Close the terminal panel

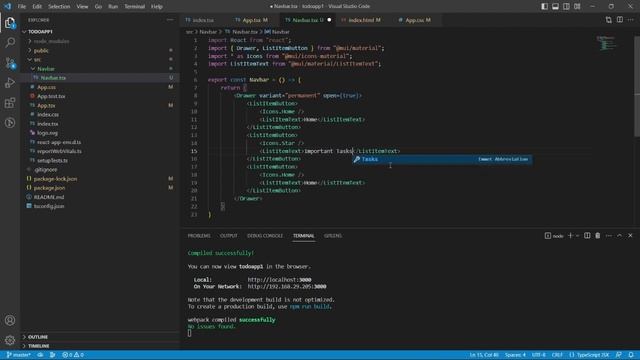click(x=630, y=236)
